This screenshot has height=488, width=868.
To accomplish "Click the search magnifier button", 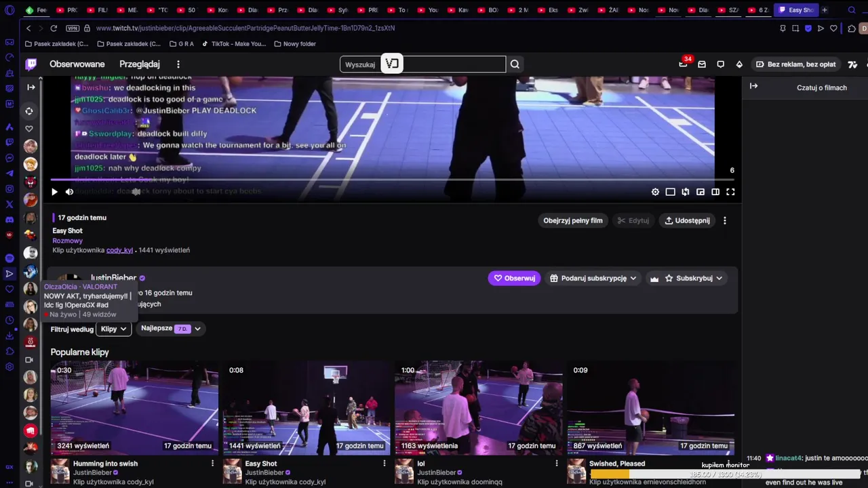I will pyautogui.click(x=515, y=64).
